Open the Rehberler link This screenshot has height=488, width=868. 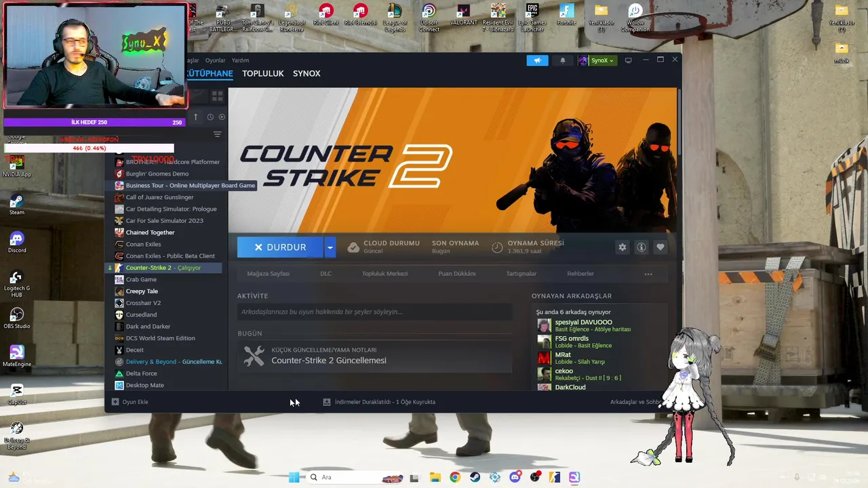pos(580,274)
